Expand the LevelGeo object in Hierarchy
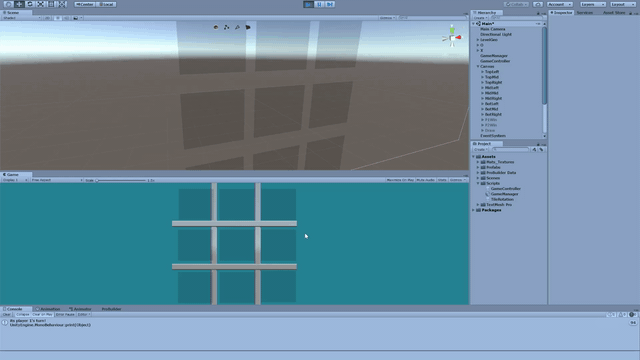 (x=478, y=40)
